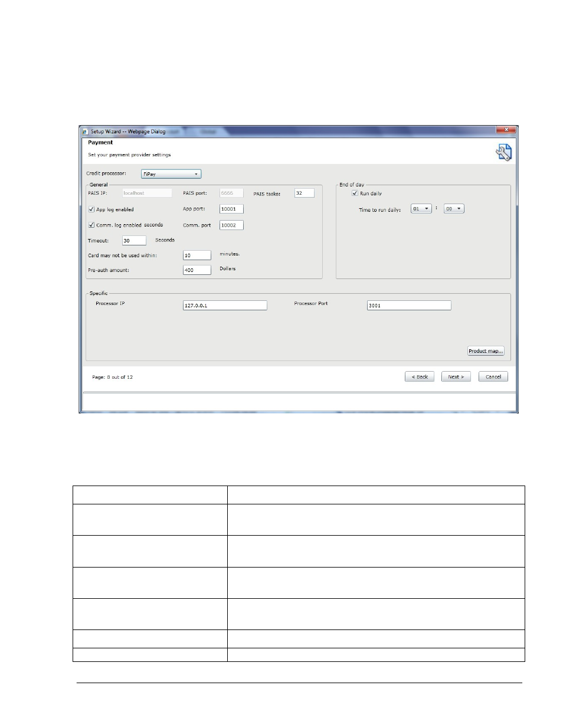Click the card reuse minutes field
This screenshot has height=728, width=563.
tap(197, 255)
